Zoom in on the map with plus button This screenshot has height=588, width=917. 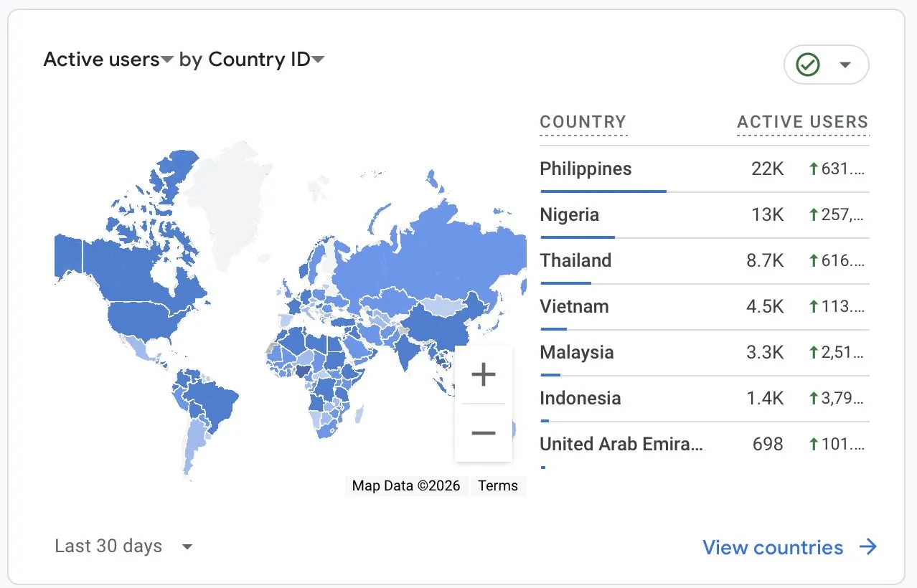483,374
